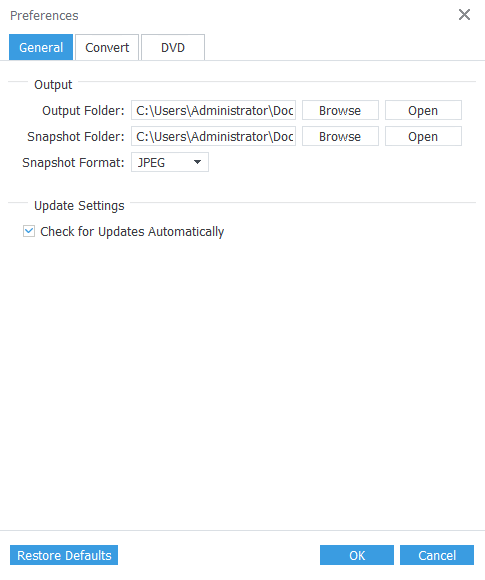The image size is (485, 580).
Task: Click the Snapshot Folder path field
Action: [x=213, y=136]
